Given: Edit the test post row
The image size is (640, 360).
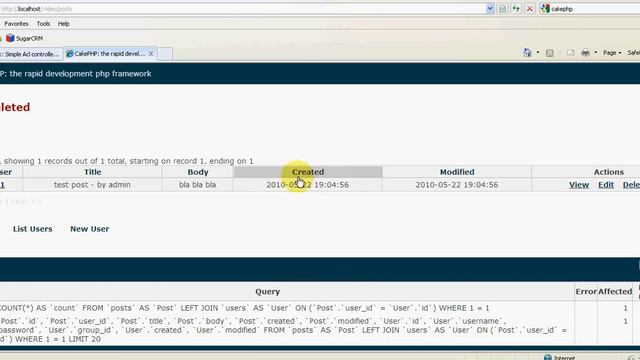Looking at the screenshot, I should tap(606, 185).
